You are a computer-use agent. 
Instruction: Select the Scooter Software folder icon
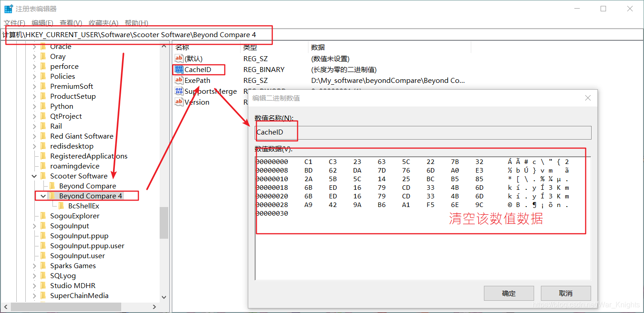point(43,176)
